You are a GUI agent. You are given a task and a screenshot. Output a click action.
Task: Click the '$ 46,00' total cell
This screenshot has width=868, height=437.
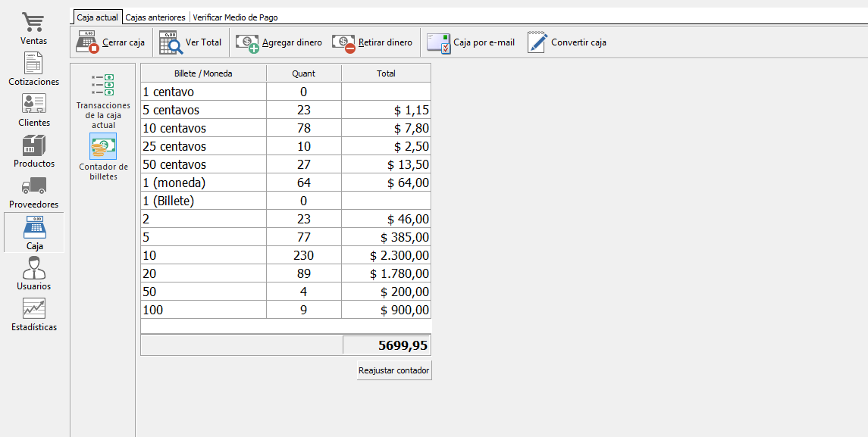386,219
